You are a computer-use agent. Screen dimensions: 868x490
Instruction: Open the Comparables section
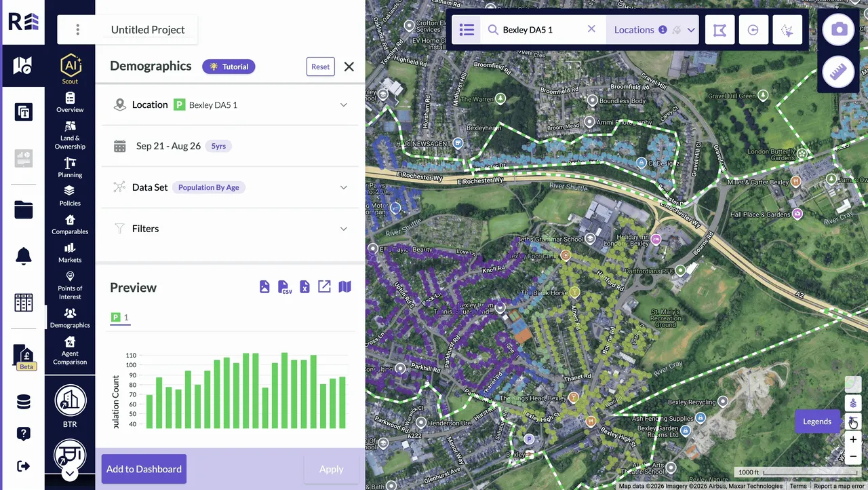[x=70, y=225]
